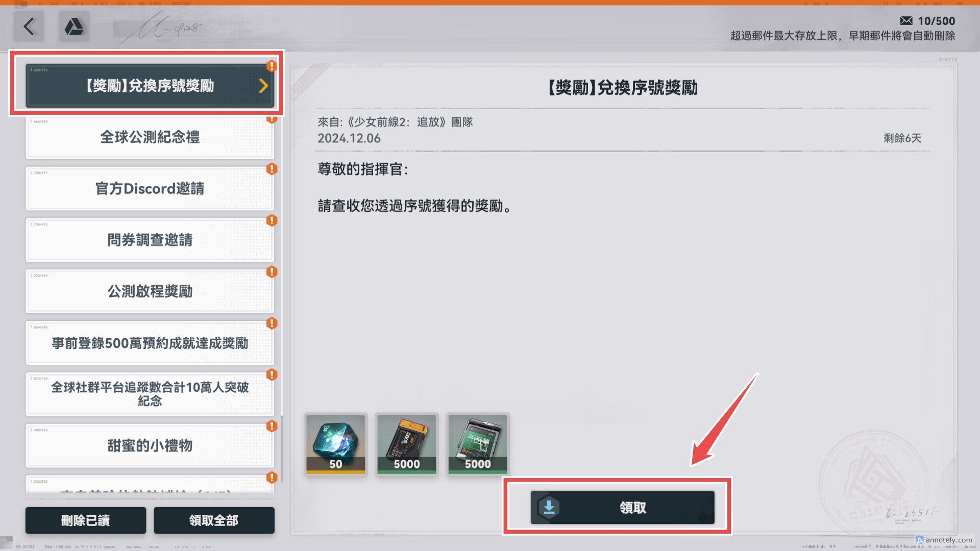
Task: Select the 50 crystal gem reward
Action: (336, 444)
